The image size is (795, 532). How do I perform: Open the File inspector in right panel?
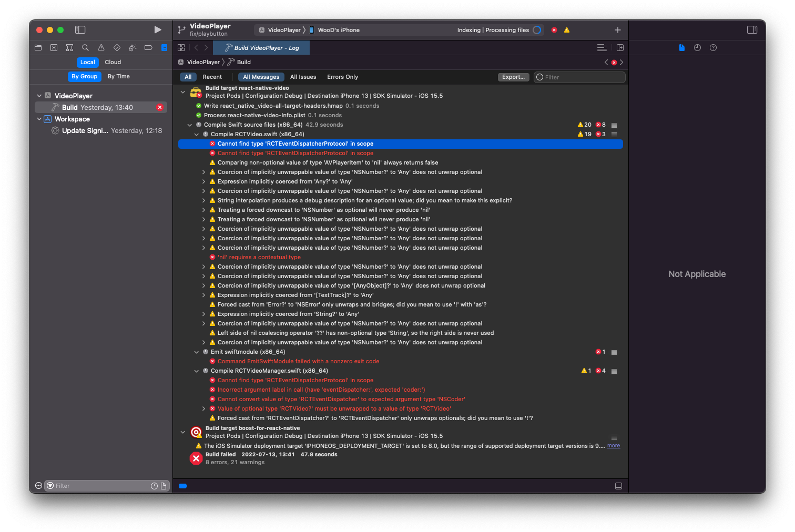(x=682, y=47)
